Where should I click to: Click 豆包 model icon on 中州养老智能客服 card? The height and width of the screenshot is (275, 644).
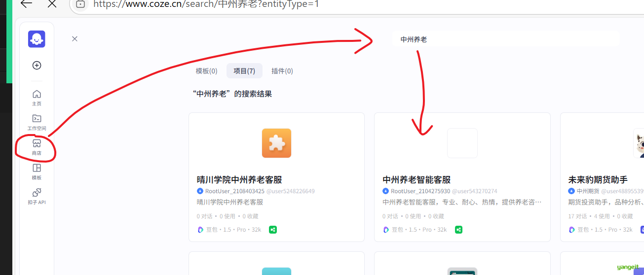click(x=386, y=230)
